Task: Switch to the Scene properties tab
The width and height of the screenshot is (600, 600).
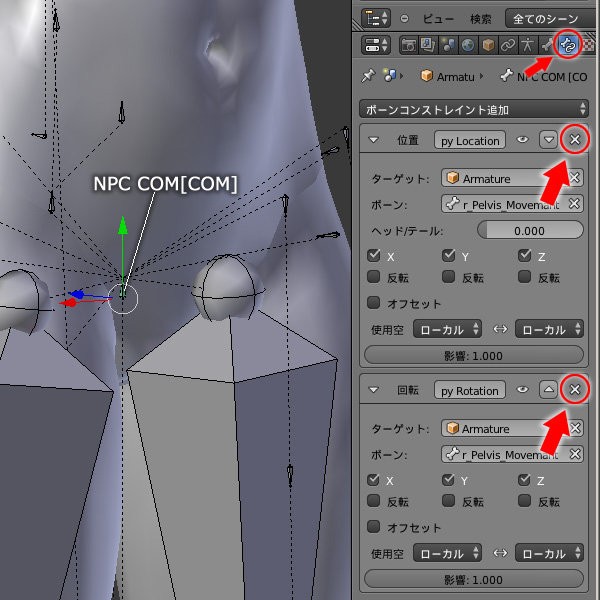Action: pyautogui.click(x=448, y=45)
